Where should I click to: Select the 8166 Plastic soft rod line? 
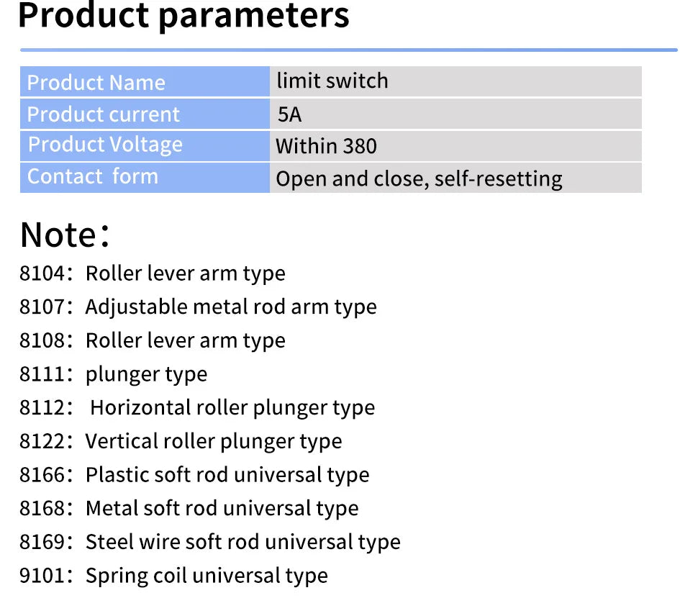coord(194,475)
